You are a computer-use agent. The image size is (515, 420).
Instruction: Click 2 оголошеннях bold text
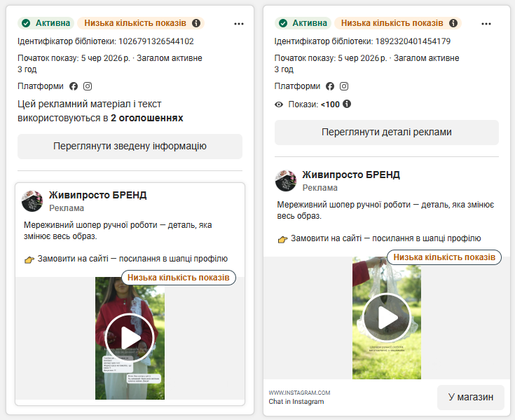click(147, 118)
